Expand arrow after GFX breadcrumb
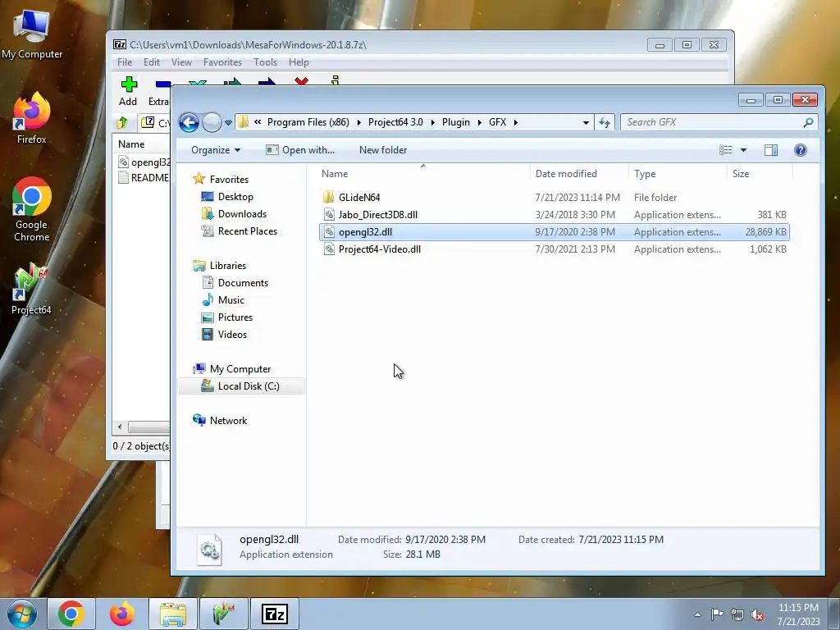The width and height of the screenshot is (840, 630). tap(515, 123)
